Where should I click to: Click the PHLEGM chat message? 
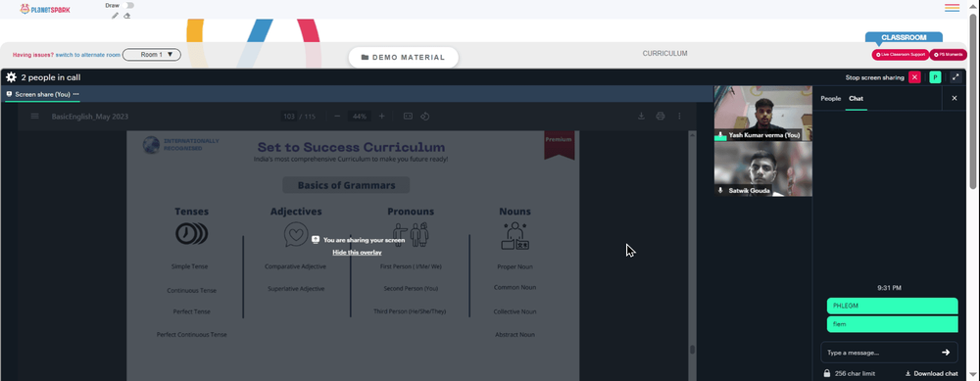coord(892,306)
